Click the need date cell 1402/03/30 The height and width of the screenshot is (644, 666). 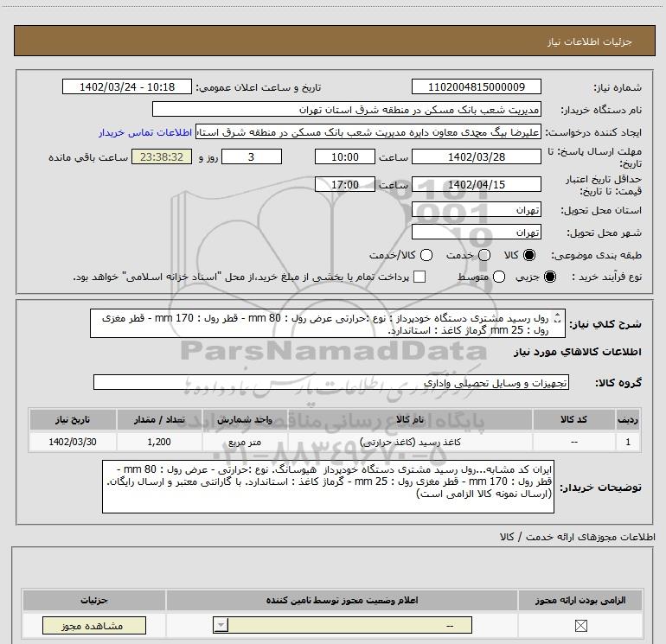(73, 442)
